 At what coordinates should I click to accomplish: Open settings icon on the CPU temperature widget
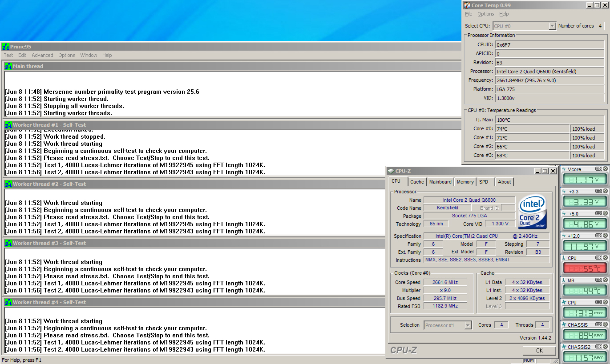coord(598,258)
